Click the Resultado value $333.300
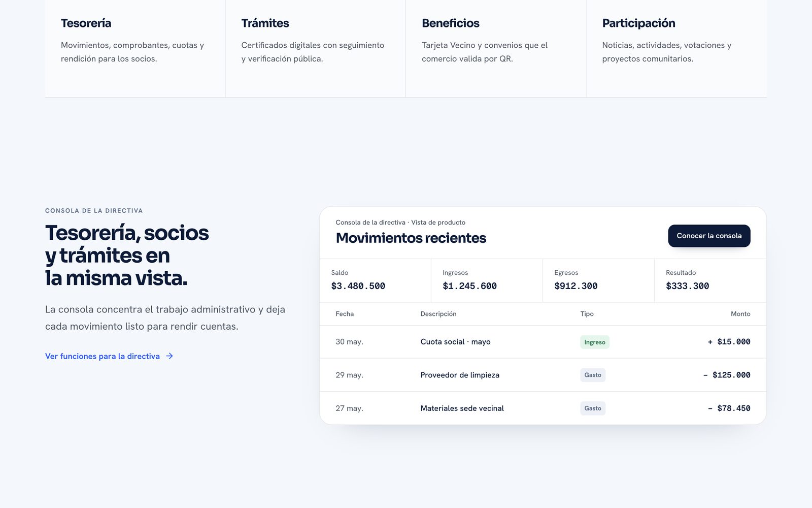 pos(687,286)
